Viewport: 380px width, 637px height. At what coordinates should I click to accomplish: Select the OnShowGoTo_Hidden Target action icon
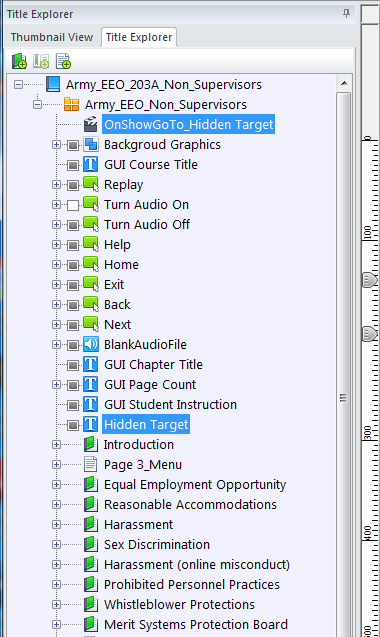[x=91, y=124]
